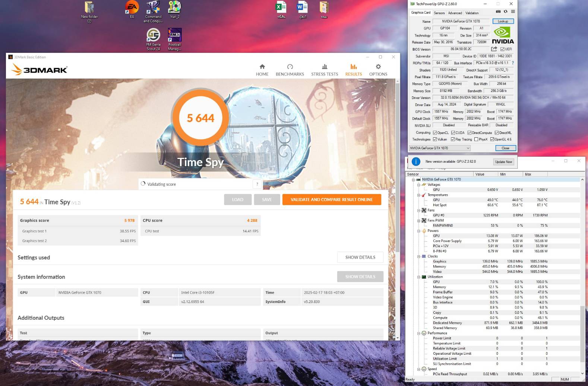The image size is (588, 386).
Task: Click the BIOS export share icon
Action: (x=494, y=49)
